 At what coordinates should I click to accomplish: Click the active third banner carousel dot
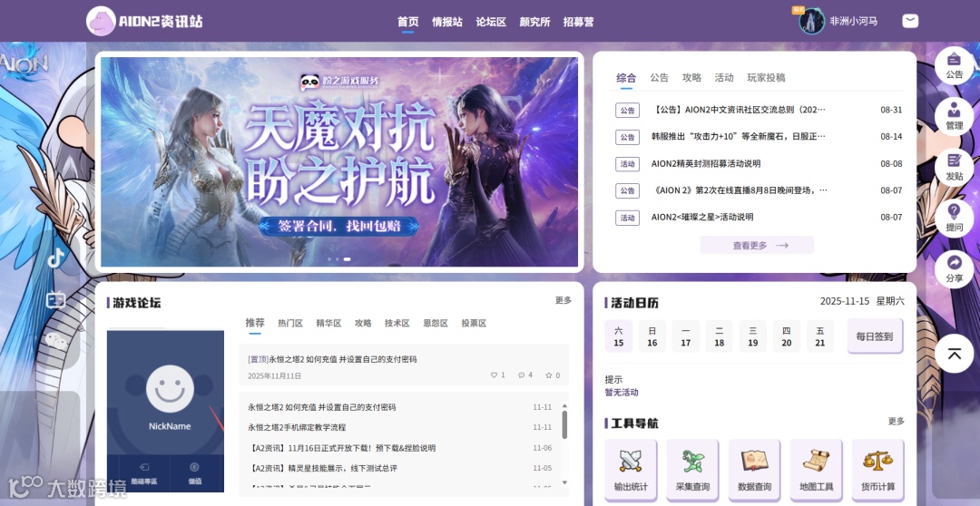pyautogui.click(x=347, y=258)
